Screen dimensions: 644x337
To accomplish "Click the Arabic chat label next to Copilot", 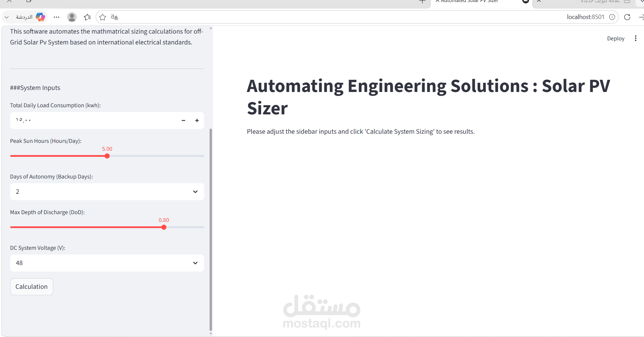I will pyautogui.click(x=24, y=17).
